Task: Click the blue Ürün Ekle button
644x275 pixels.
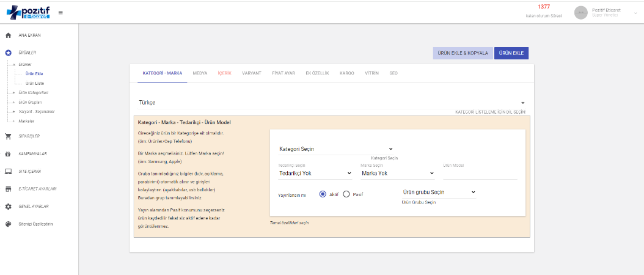Action: [x=511, y=53]
